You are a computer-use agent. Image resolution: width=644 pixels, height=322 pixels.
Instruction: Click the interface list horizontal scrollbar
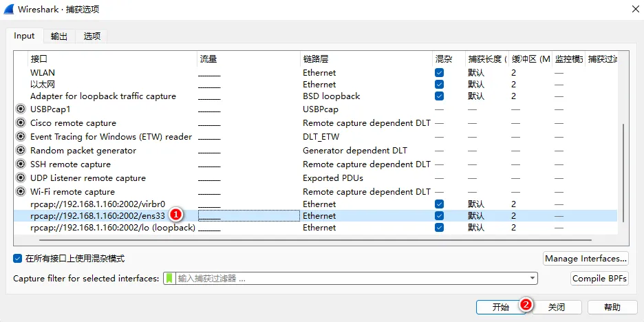click(x=316, y=240)
